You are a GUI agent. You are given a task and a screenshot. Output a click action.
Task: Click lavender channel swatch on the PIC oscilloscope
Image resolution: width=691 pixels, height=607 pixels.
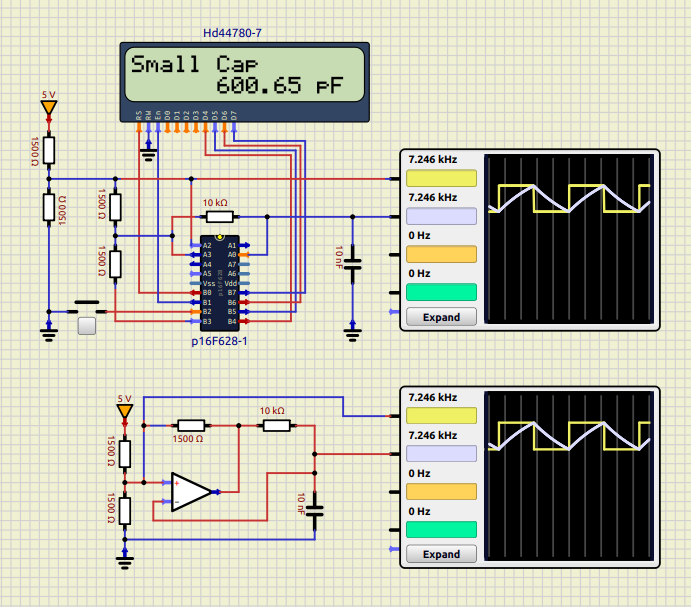441,216
